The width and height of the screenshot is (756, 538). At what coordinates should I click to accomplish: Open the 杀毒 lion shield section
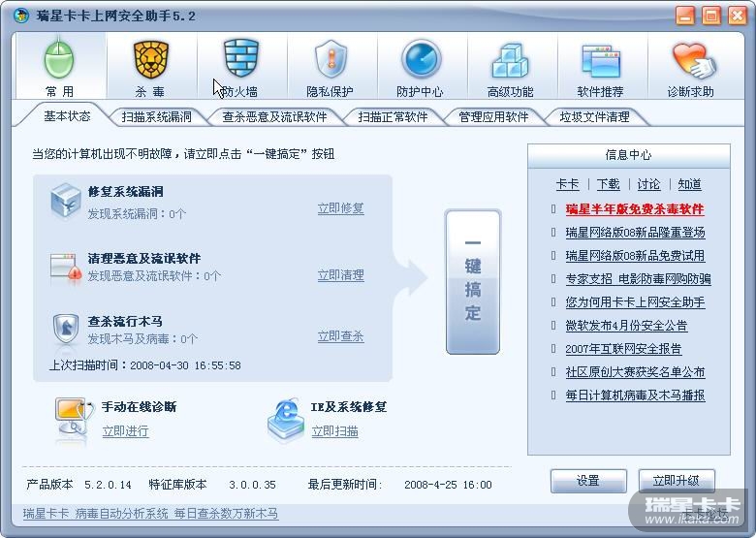point(150,67)
